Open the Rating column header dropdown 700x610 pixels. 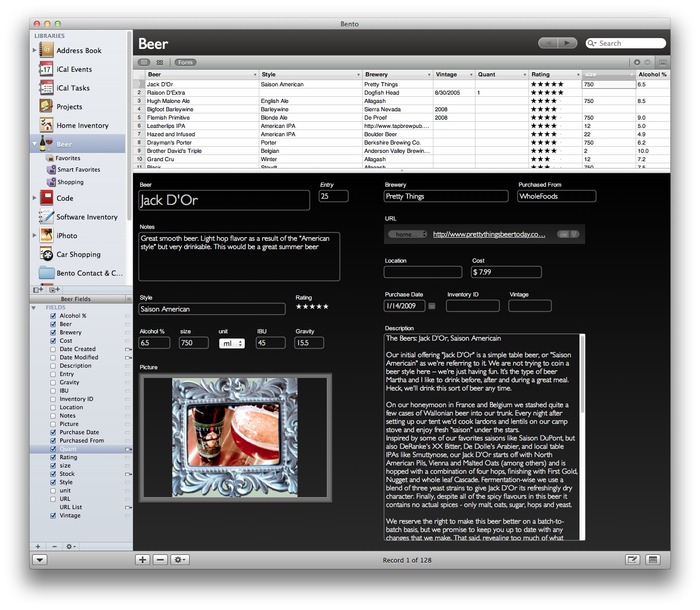coord(578,75)
